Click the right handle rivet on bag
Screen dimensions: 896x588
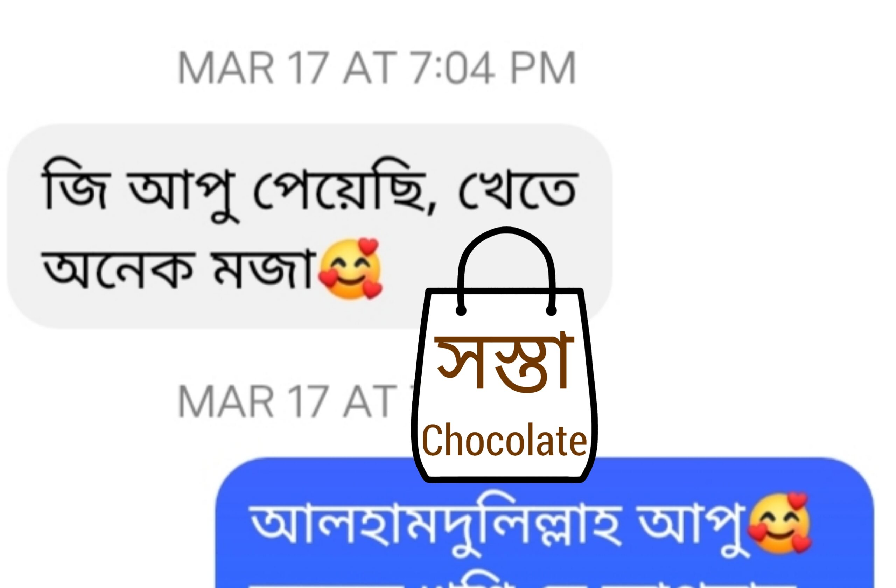(x=551, y=310)
